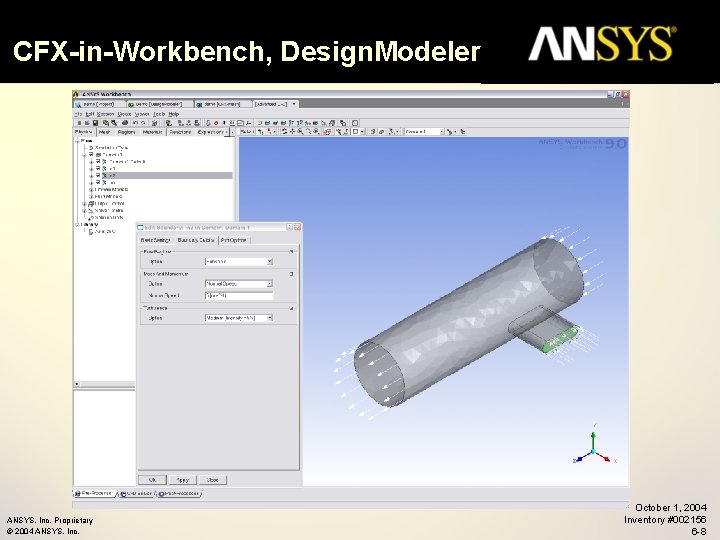Toggle the checkbox beside boundary in1
The width and height of the screenshot is (720, 540).
[98, 169]
